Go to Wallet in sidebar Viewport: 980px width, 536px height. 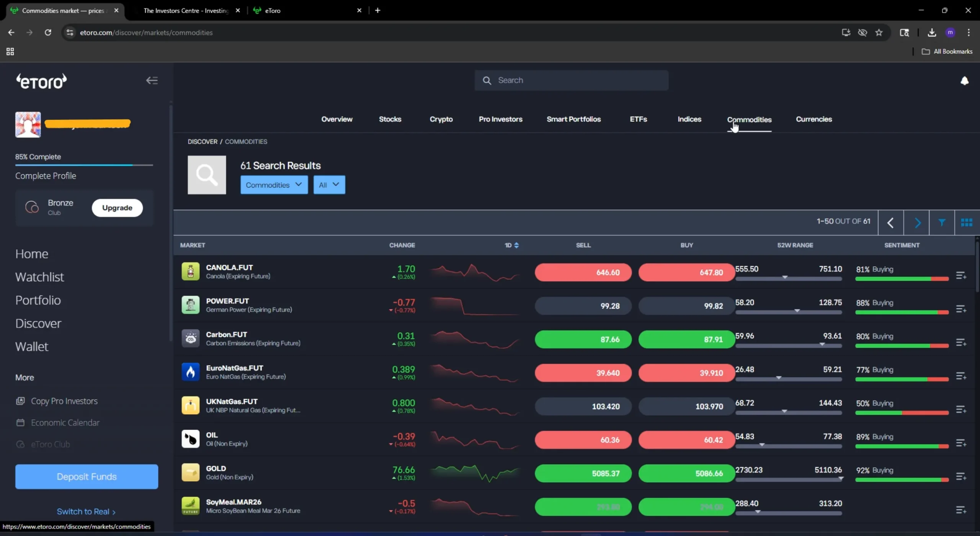tap(32, 346)
